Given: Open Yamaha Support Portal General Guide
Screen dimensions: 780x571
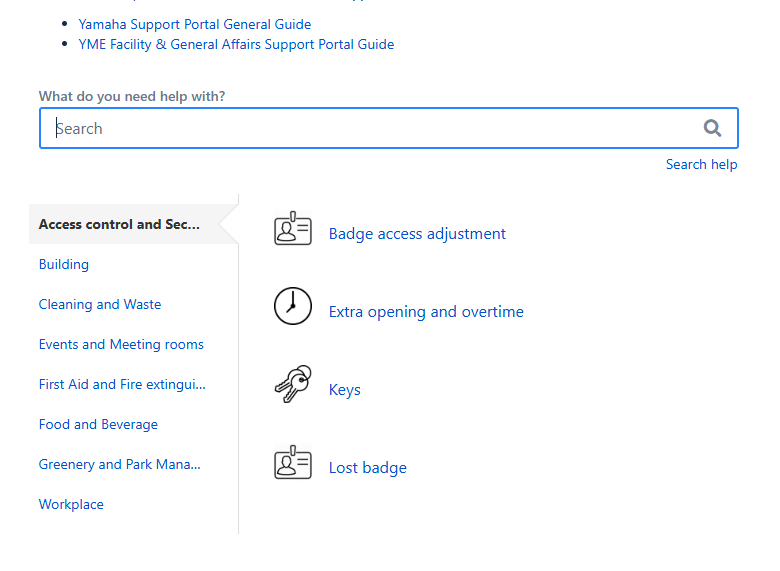Looking at the screenshot, I should (x=195, y=24).
